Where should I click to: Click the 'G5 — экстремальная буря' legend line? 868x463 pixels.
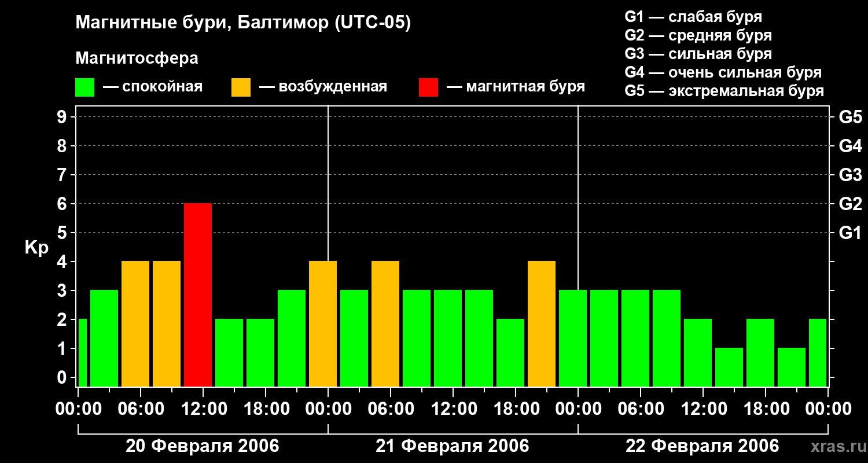pos(724,91)
